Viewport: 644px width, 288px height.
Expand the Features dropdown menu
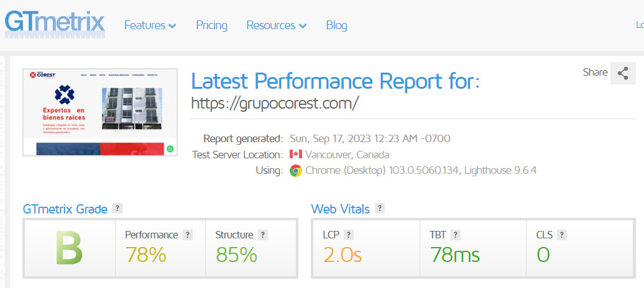tap(150, 25)
